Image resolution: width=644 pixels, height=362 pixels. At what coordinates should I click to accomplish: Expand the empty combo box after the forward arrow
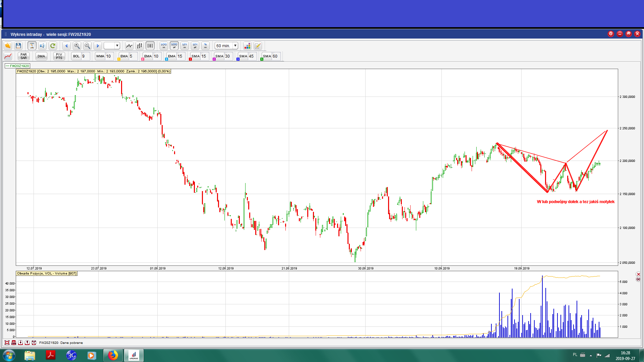pyautogui.click(x=117, y=46)
